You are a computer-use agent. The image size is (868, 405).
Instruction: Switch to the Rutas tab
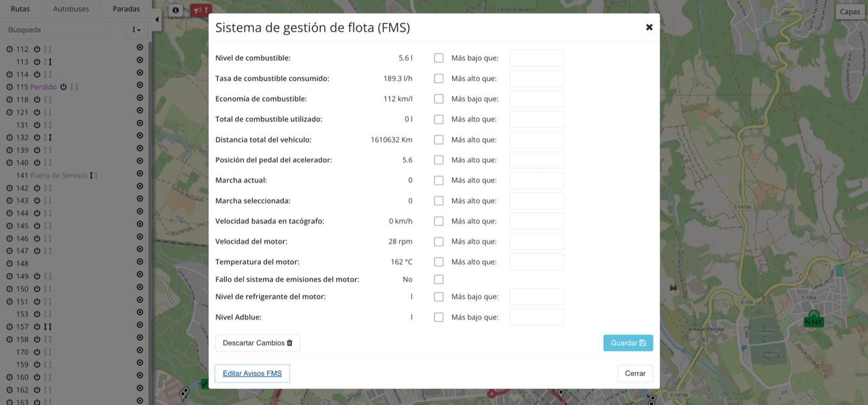tap(20, 9)
